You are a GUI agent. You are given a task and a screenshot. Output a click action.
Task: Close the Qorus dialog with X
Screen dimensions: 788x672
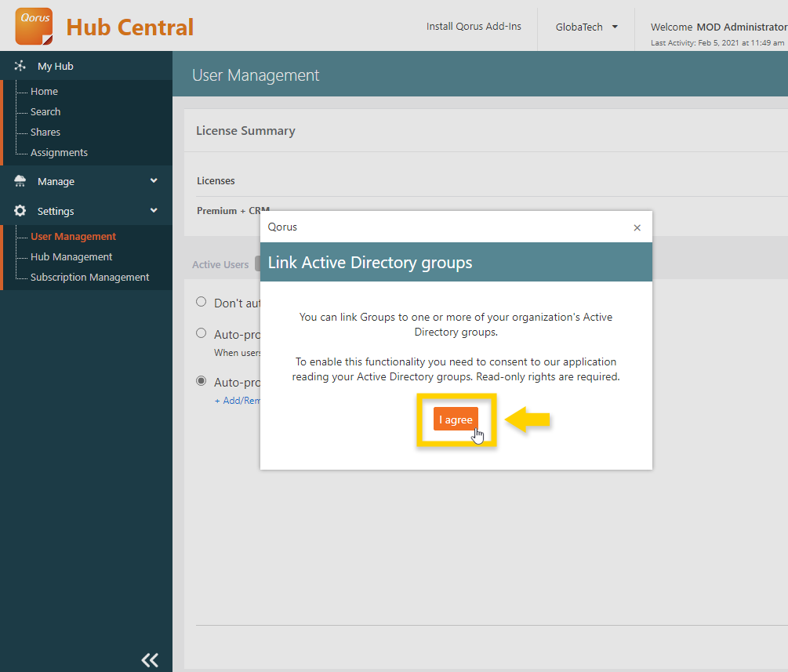tap(637, 227)
